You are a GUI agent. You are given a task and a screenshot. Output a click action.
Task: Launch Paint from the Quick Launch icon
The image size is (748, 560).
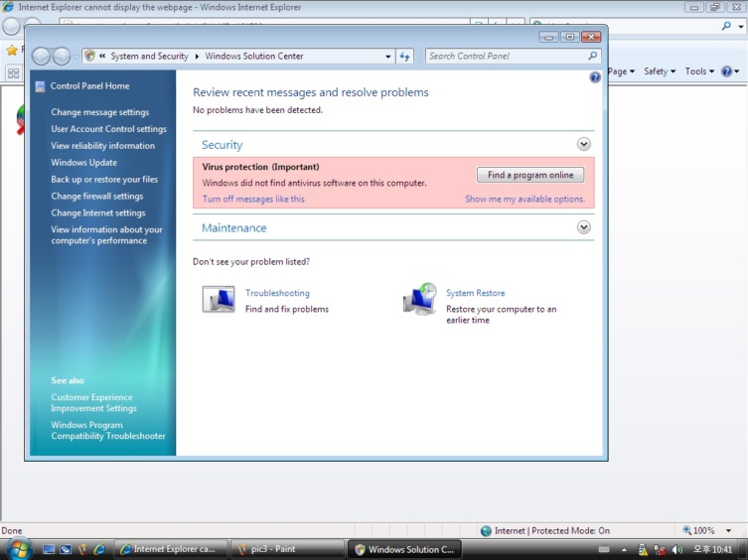[x=82, y=549]
